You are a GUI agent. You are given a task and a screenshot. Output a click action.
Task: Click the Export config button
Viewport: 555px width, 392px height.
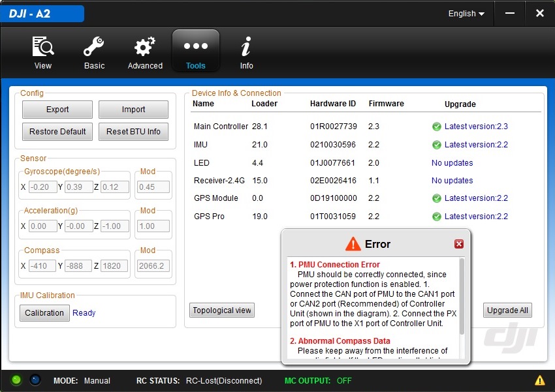(57, 110)
